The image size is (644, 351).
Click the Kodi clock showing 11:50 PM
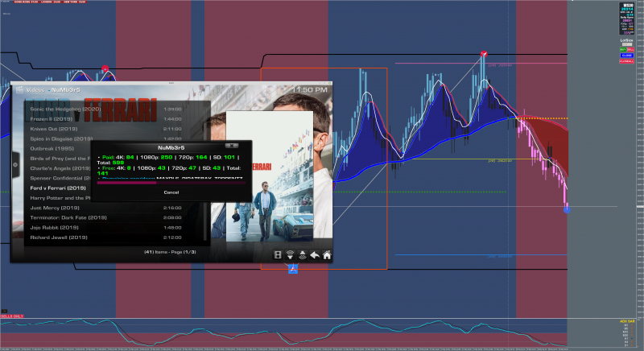[310, 90]
